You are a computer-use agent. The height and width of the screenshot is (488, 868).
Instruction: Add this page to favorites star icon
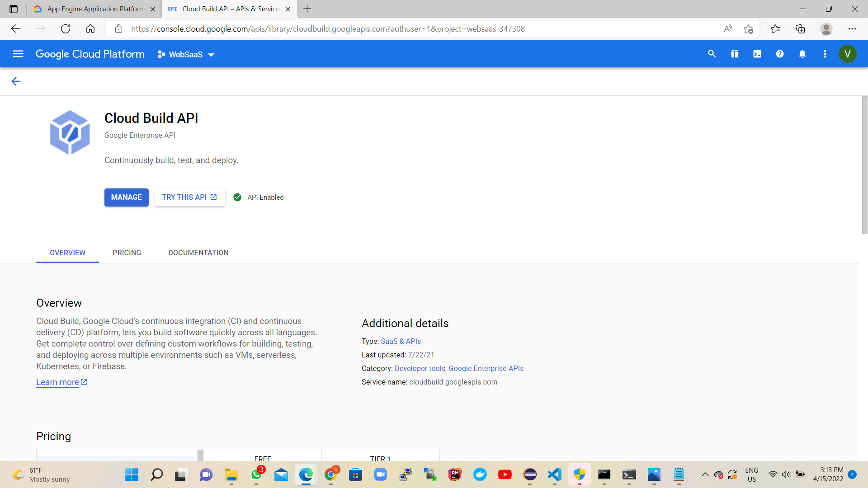coord(748,29)
